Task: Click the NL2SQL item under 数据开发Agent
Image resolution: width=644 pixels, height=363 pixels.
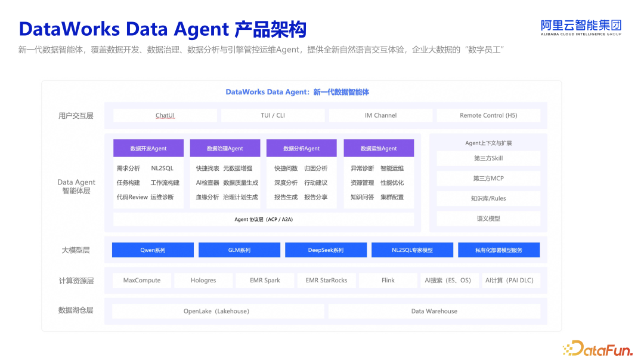Action: [x=162, y=168]
